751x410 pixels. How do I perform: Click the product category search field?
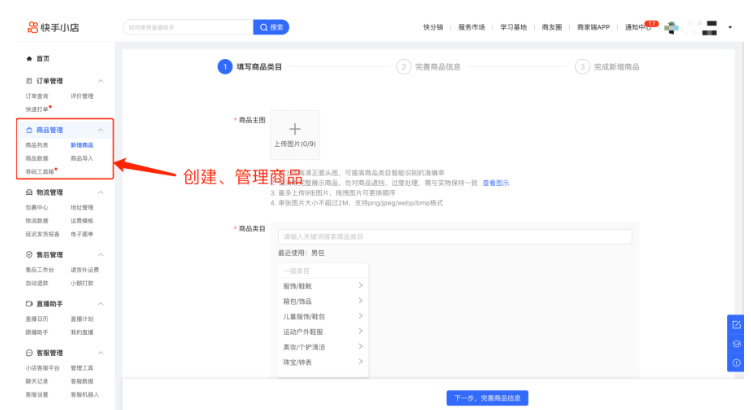click(x=454, y=237)
